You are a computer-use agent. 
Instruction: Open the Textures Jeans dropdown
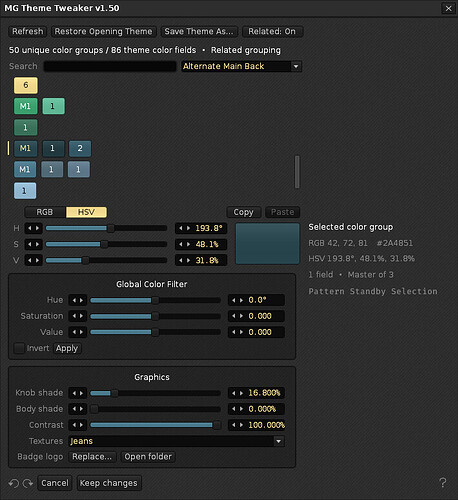pyautogui.click(x=177, y=441)
